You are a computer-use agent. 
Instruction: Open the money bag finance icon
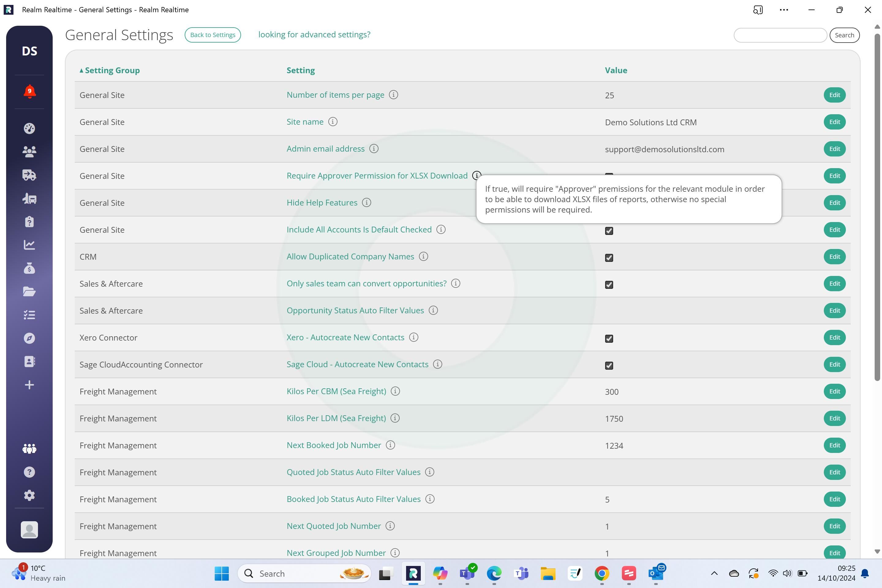29,268
